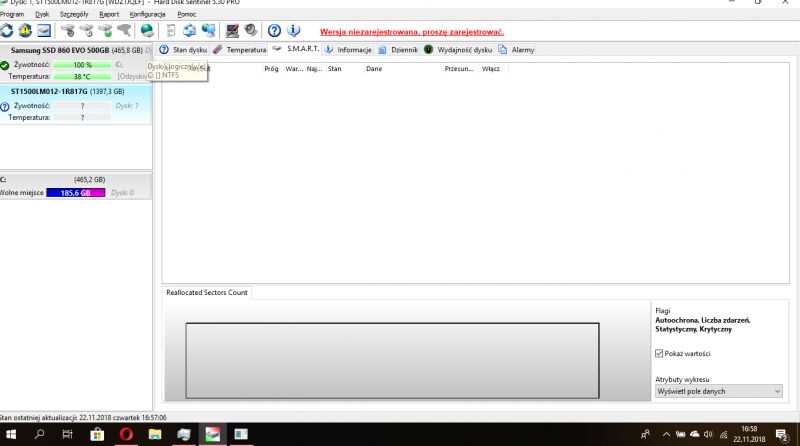800x446 pixels.
Task: Open the notification center icon
Action: [x=782, y=434]
